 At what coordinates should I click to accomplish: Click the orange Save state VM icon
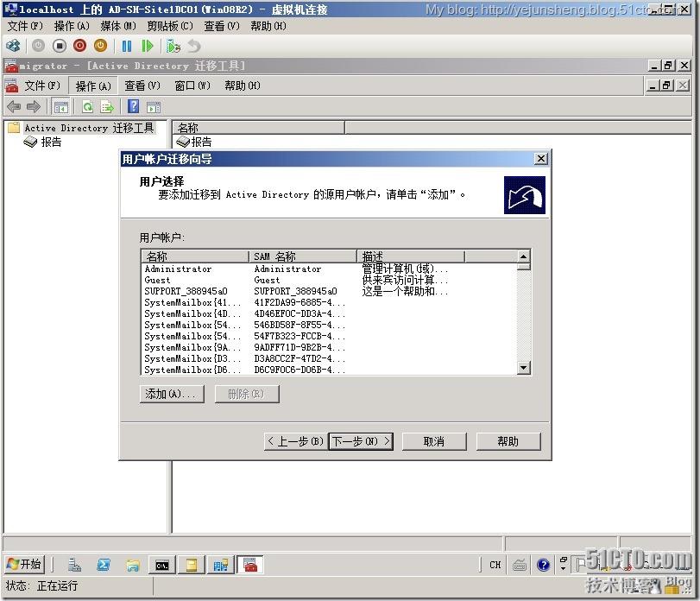100,46
